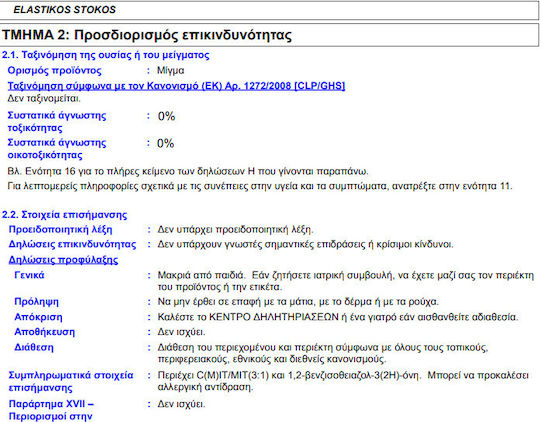Screen dimensions: 540x422
Task: Click Συστατικά άγνωστης οικοτοξικότητας label
Action: (57, 149)
